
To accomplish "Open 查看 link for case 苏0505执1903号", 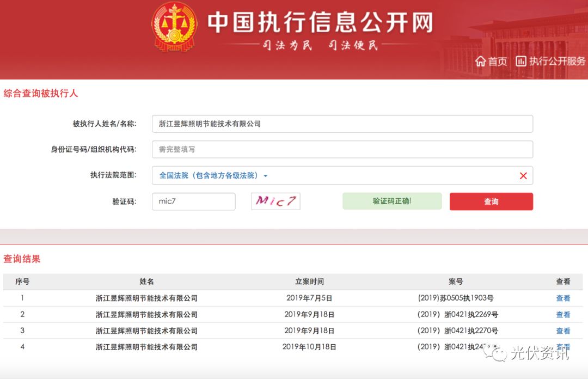I will pyautogui.click(x=563, y=298).
